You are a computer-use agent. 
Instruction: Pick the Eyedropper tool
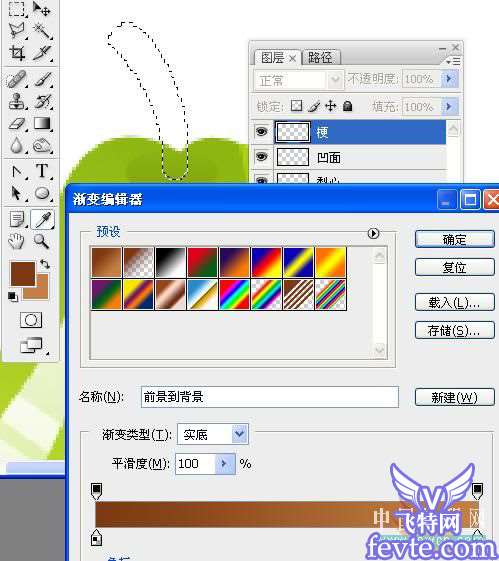(43, 219)
